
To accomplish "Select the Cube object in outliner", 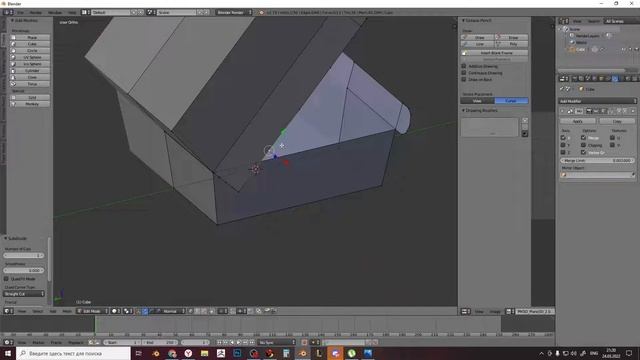I will [x=580, y=49].
